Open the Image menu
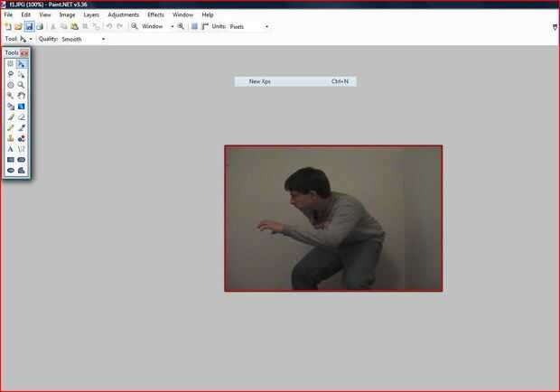 pyautogui.click(x=67, y=14)
